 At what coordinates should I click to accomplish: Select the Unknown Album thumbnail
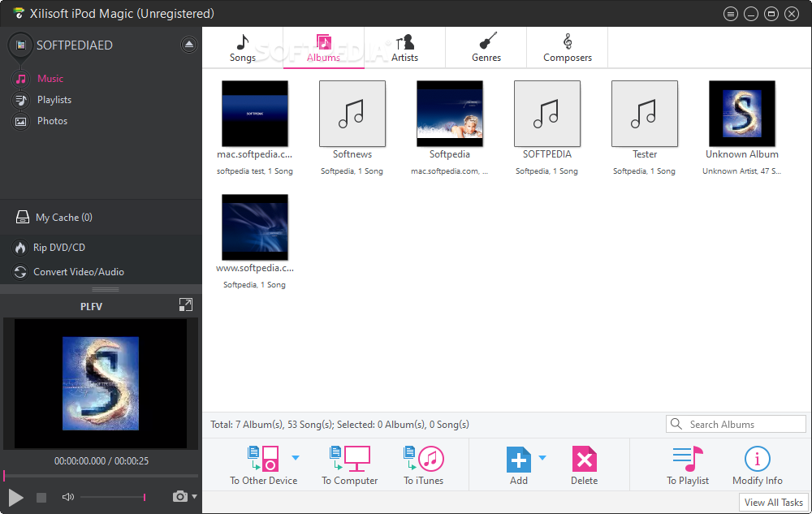[742, 114]
